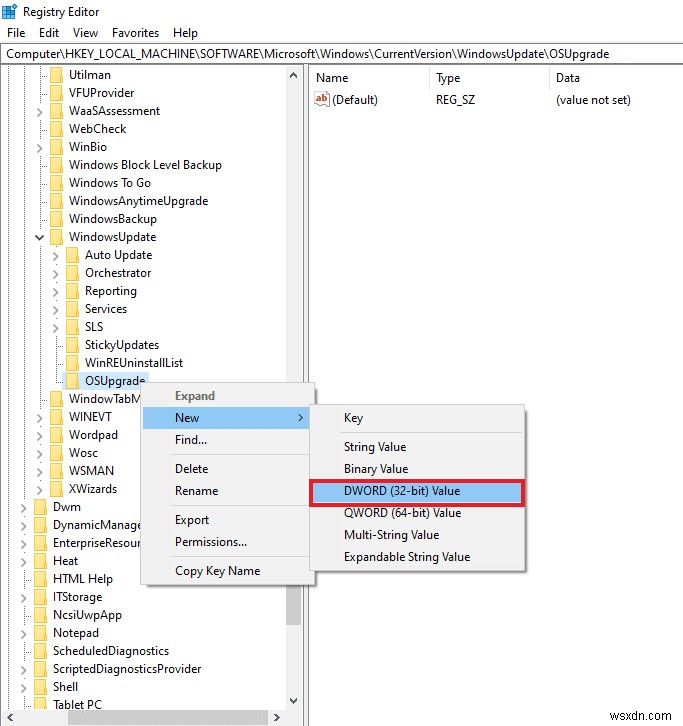Viewport: 683px width, 726px height.
Task: Click the WinBio folder icon
Action: pyautogui.click(x=56, y=147)
